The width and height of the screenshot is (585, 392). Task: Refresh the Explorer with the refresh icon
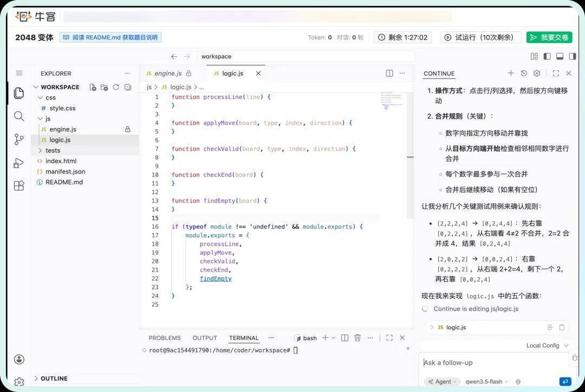coord(115,88)
